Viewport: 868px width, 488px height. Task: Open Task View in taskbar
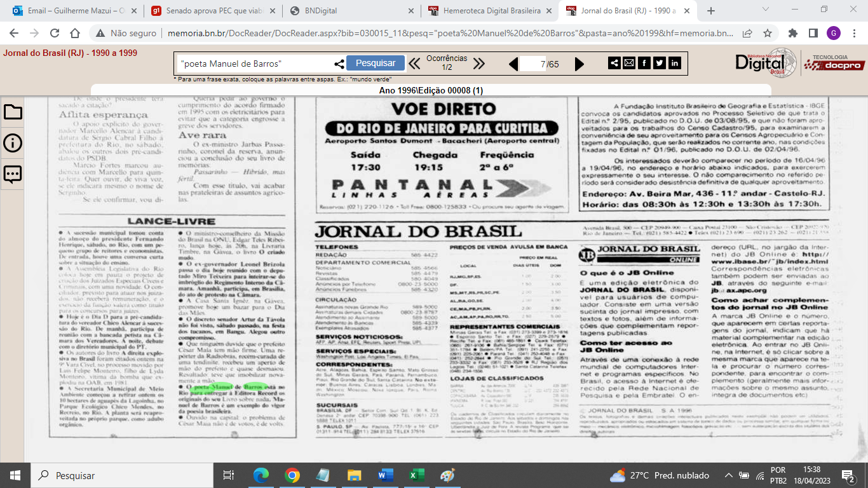(x=229, y=475)
